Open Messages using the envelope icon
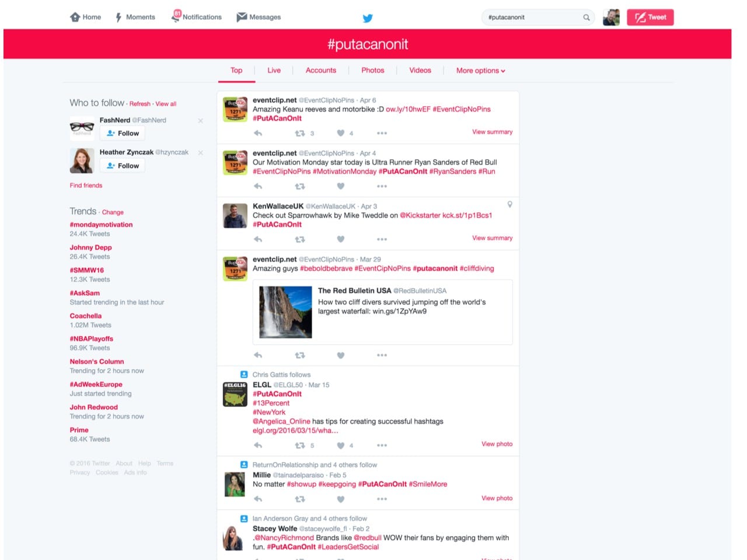This screenshot has height=560, width=747. (242, 17)
